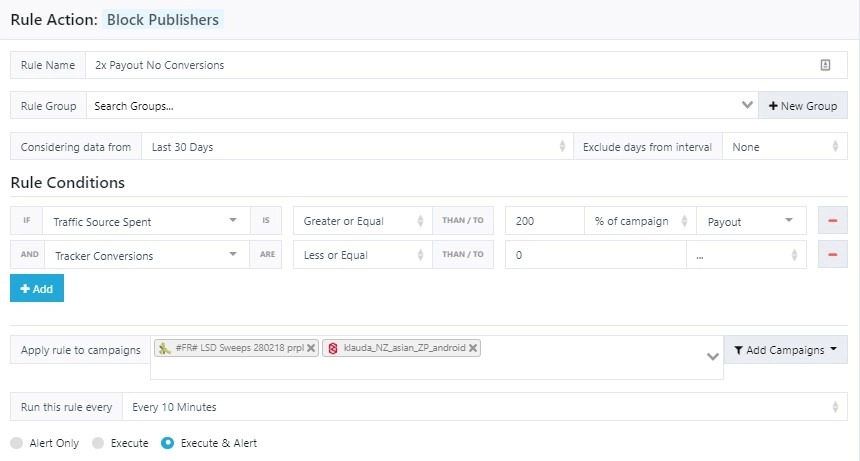
Task: Click the value field containing 200
Action: point(545,220)
